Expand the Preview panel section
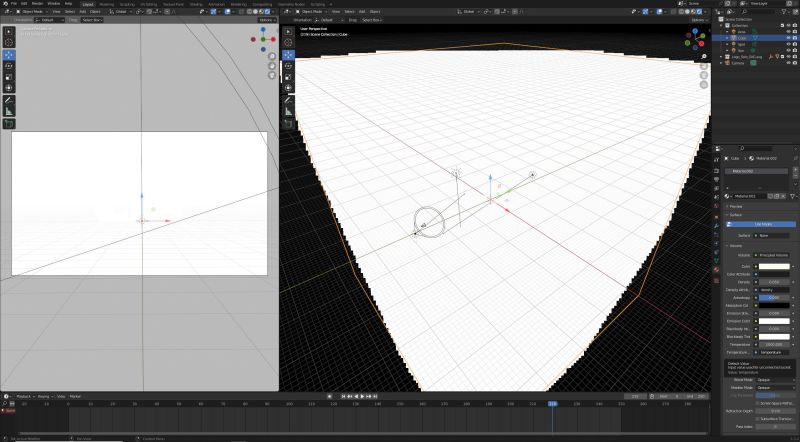 click(x=736, y=206)
